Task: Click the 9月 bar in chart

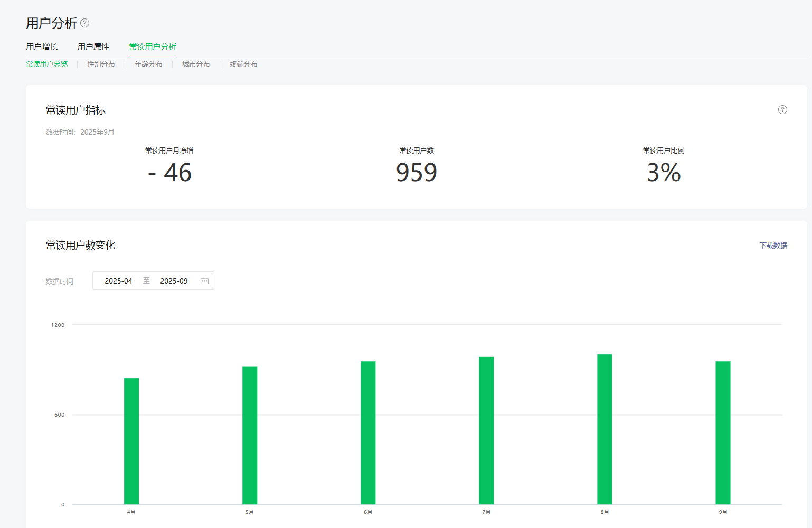Action: click(x=723, y=433)
